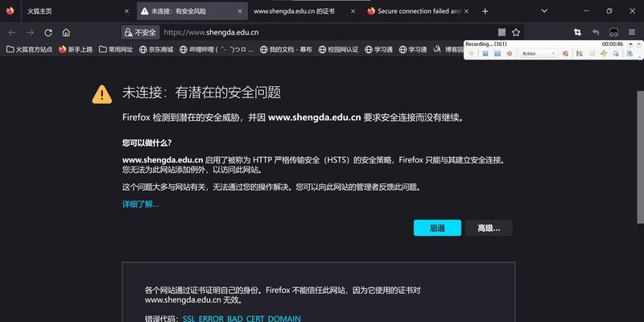The image size is (644, 322).
Task: Click the yellow star icon in recorder toolbar
Action: [x=603, y=53]
